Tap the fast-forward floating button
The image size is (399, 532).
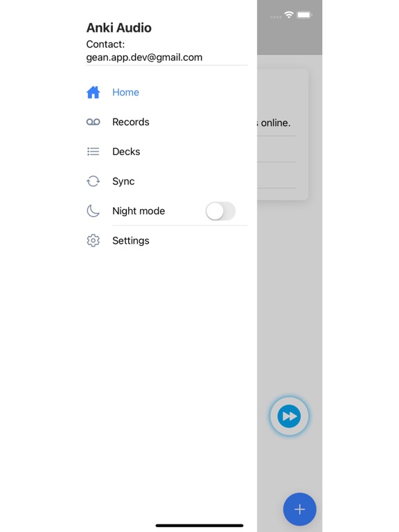pos(289,416)
